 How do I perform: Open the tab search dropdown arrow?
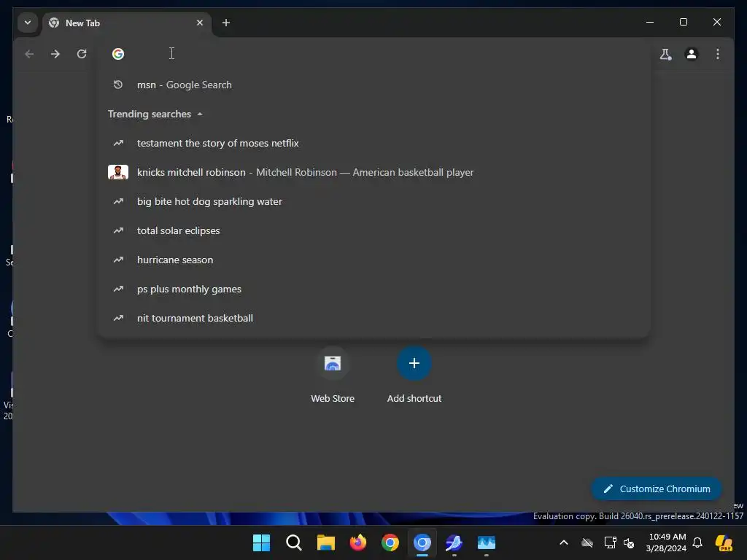28,23
